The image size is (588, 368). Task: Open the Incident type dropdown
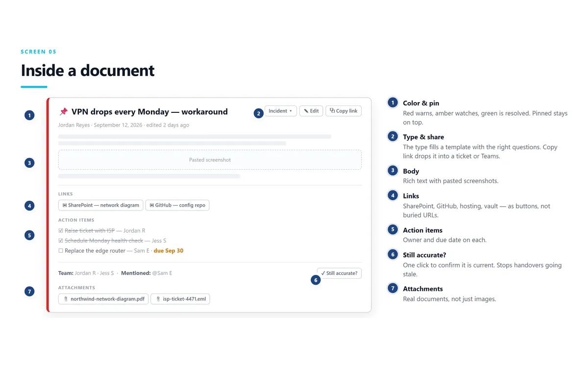pyautogui.click(x=281, y=111)
